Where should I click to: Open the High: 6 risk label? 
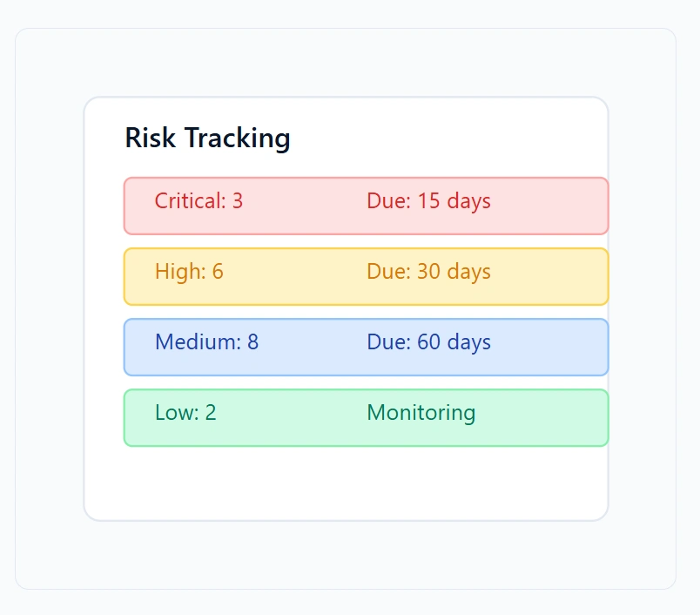tap(189, 272)
